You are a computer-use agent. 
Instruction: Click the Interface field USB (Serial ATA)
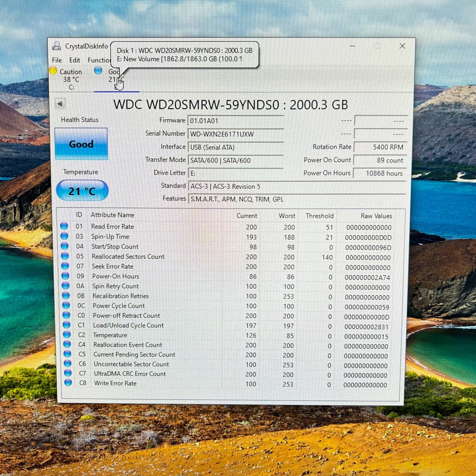click(x=235, y=147)
